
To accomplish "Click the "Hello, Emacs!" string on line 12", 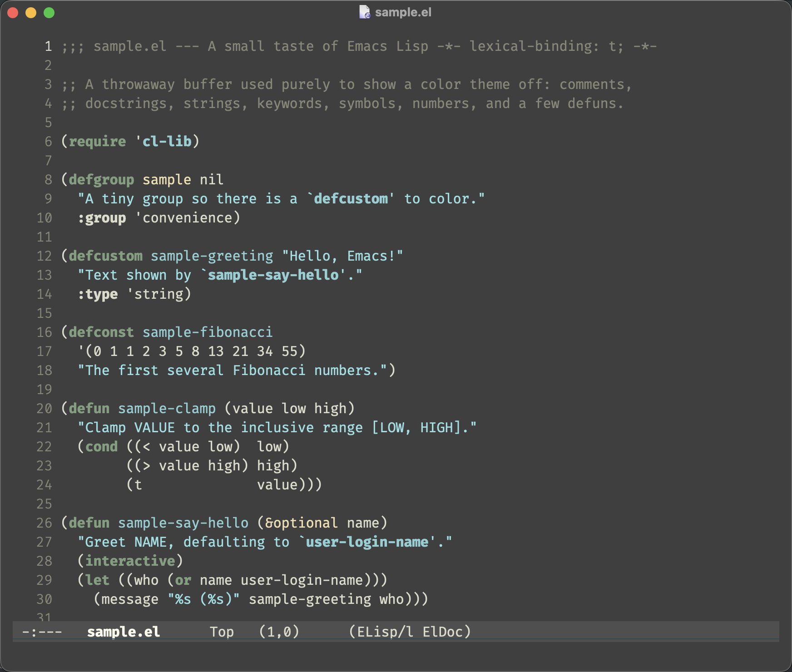I will coord(342,256).
